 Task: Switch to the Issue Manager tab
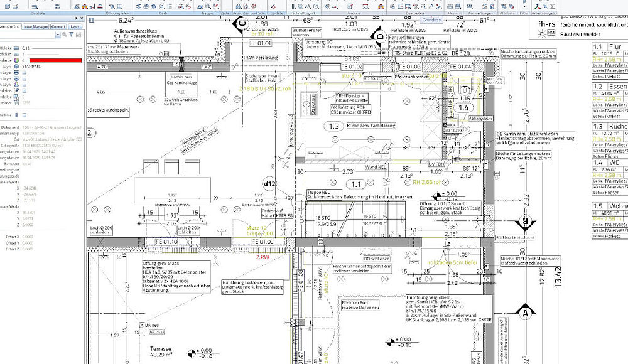pyautogui.click(x=35, y=27)
